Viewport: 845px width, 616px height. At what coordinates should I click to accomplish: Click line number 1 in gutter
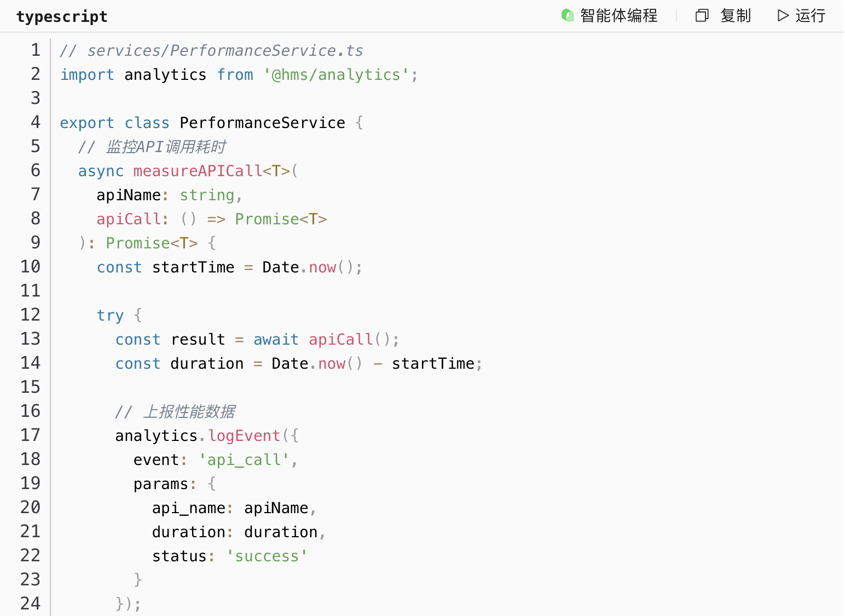pos(36,50)
